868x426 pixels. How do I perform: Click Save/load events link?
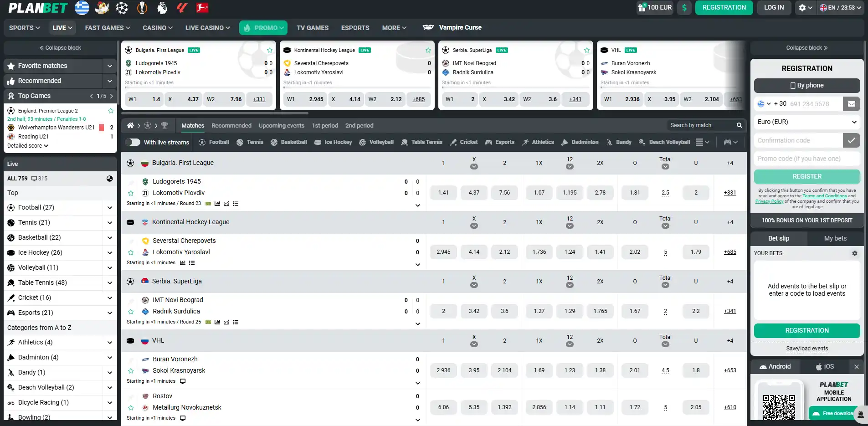tap(807, 349)
